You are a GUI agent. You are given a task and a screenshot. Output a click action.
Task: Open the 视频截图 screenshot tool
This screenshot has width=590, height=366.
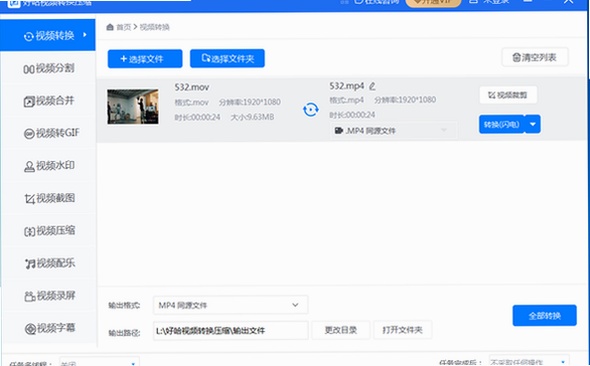point(49,198)
